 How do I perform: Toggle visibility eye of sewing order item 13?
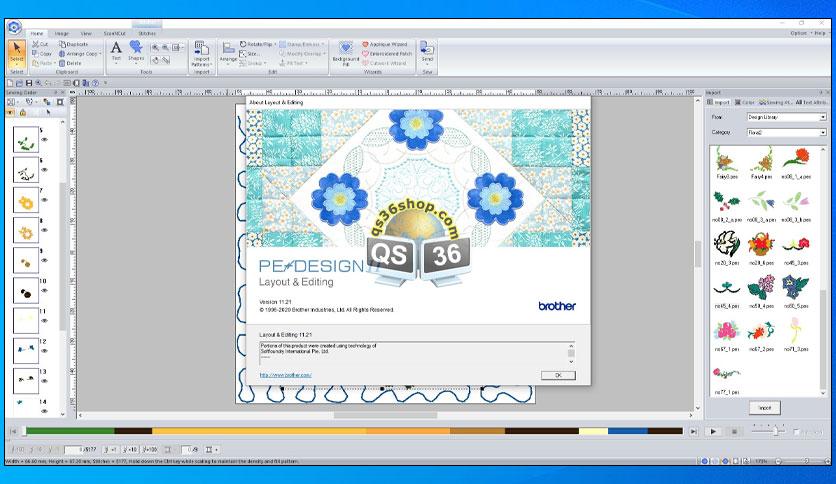(x=45, y=381)
